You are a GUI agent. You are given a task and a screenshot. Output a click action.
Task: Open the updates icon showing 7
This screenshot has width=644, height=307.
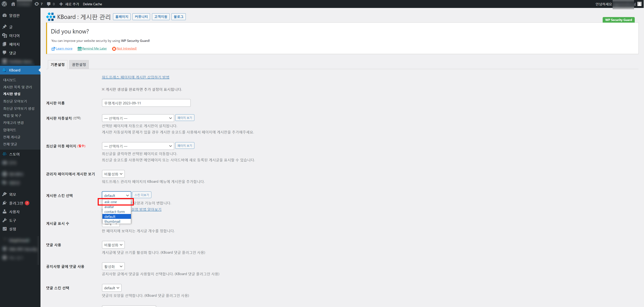click(x=37, y=4)
